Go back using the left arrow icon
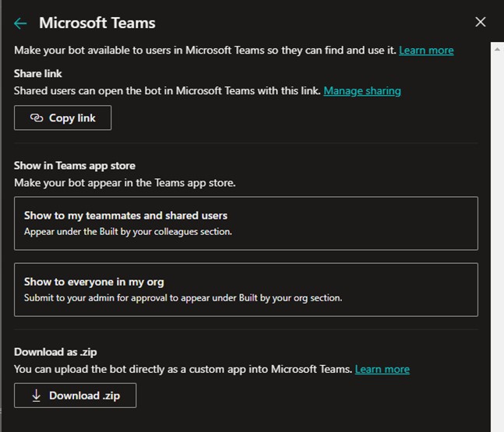 click(x=20, y=23)
